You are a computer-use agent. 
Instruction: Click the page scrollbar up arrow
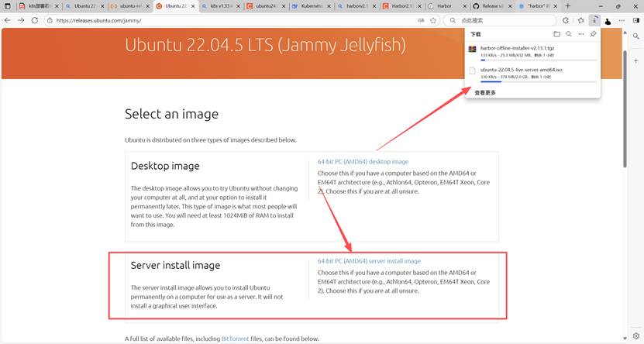625,32
